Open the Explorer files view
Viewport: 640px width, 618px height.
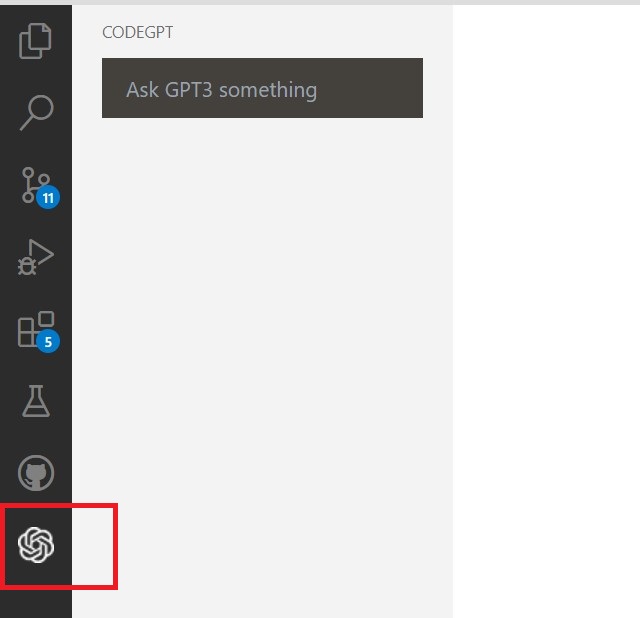pyautogui.click(x=36, y=41)
